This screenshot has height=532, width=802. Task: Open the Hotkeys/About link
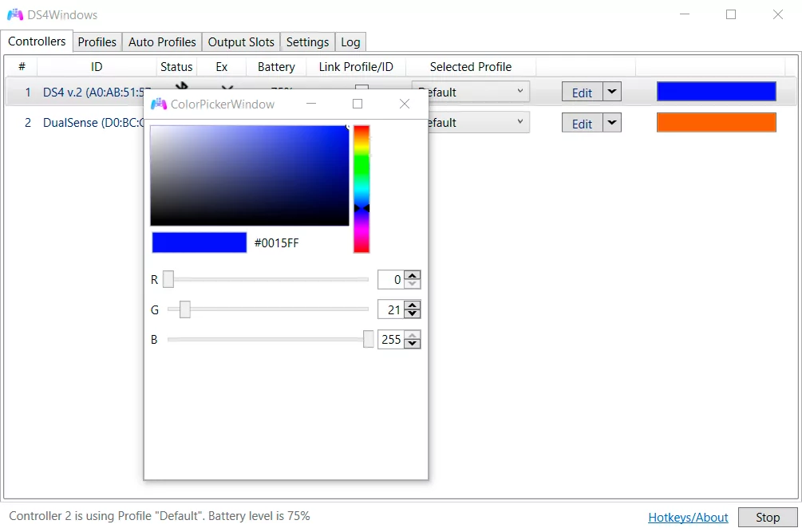point(688,517)
